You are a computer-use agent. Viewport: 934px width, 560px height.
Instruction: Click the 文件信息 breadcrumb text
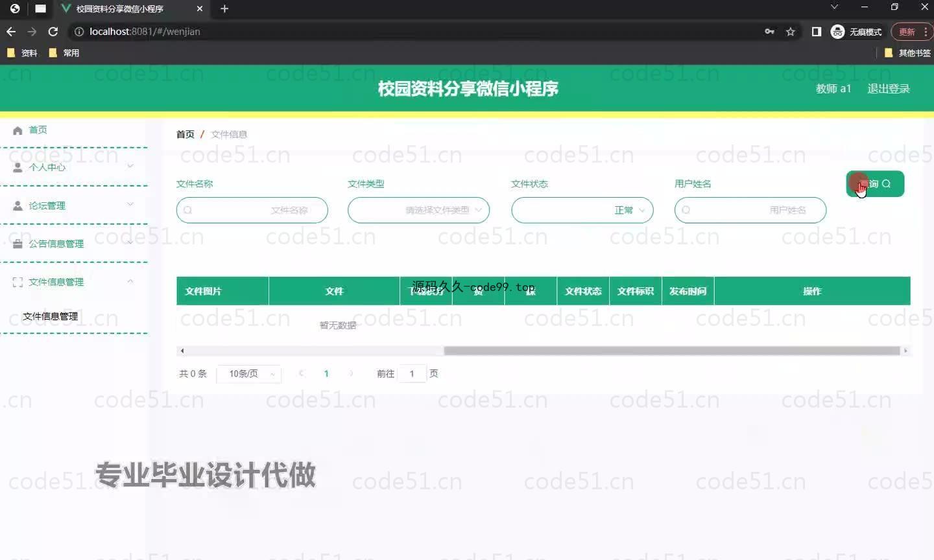229,134
